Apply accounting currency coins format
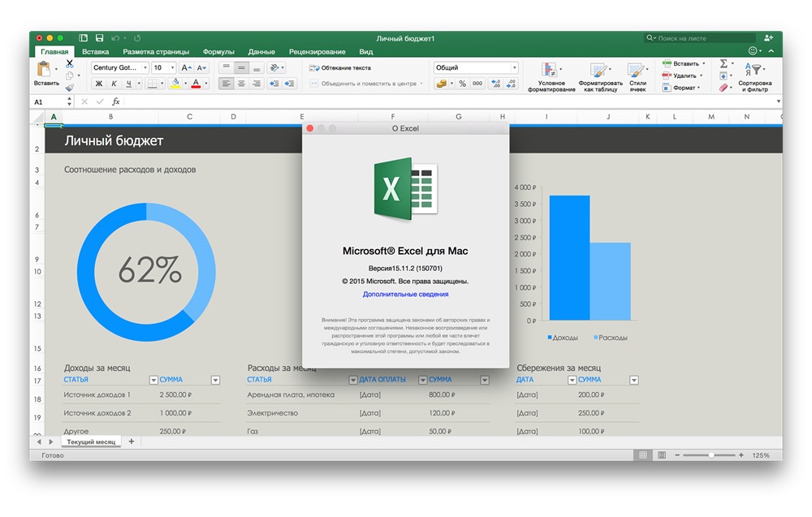Viewport: 812px width, 517px height. 441,84
